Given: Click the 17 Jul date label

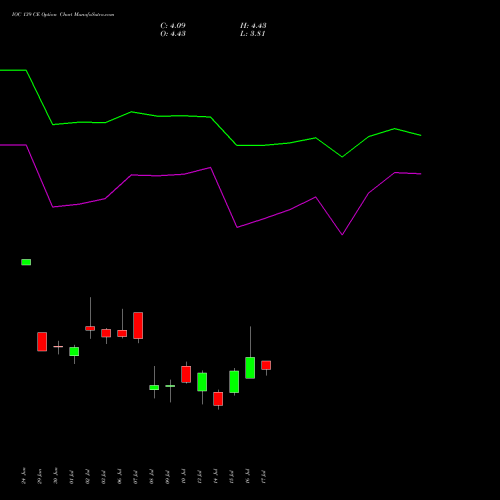Looking at the screenshot, I should [x=263, y=477].
